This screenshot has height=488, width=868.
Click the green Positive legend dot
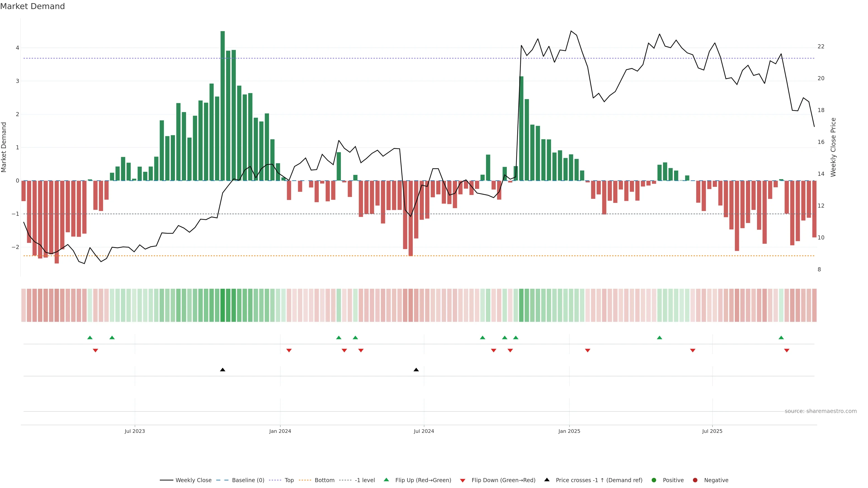tap(654, 480)
